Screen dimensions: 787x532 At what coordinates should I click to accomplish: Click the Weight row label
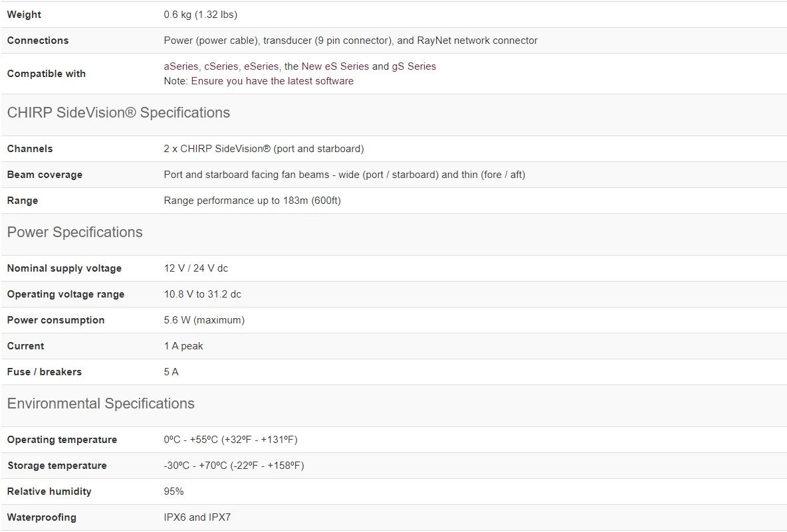24,15
